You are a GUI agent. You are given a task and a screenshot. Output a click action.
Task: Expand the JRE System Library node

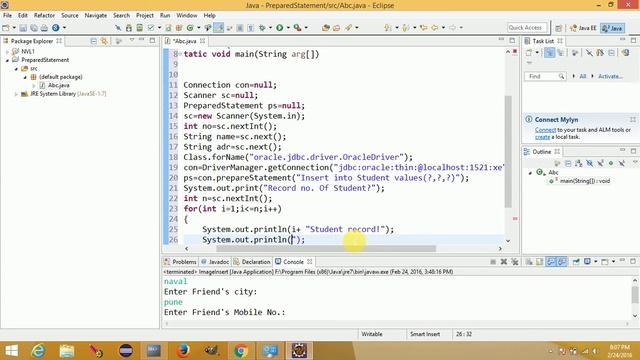tap(16, 94)
